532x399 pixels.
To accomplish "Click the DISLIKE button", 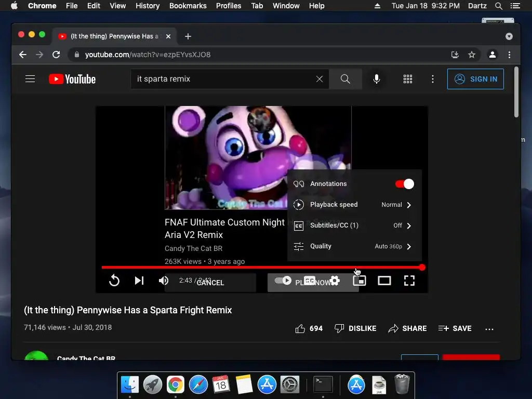I will 355,328.
